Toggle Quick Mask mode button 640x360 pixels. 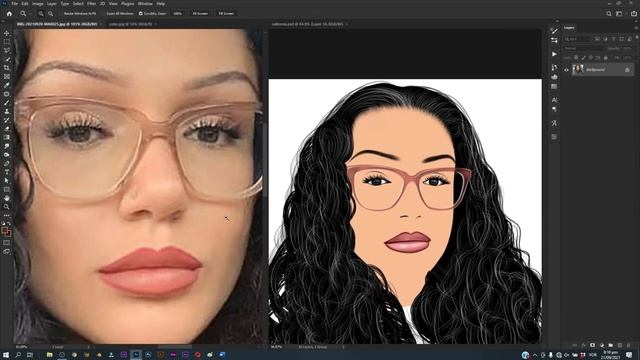[x=7, y=243]
